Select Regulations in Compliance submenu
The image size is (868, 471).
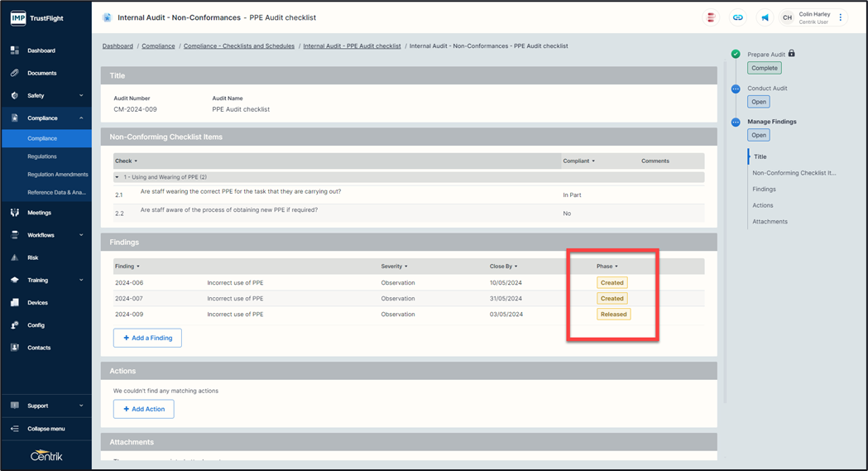[42, 156]
